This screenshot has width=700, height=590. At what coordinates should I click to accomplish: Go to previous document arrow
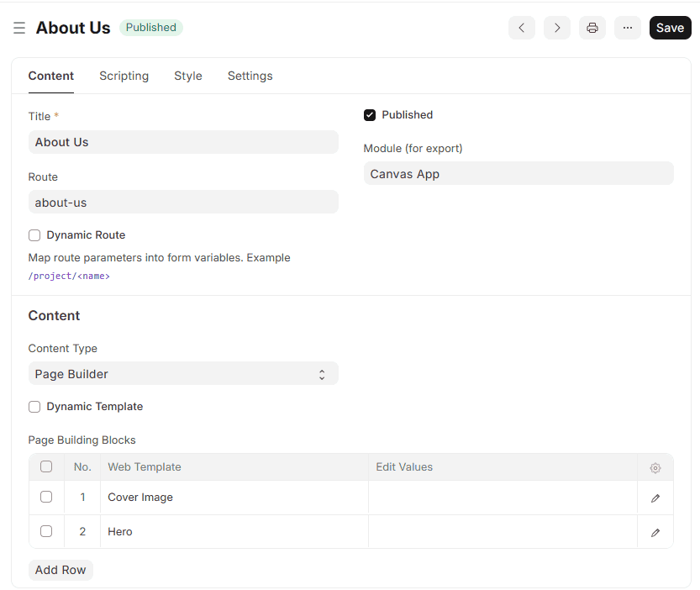[521, 28]
